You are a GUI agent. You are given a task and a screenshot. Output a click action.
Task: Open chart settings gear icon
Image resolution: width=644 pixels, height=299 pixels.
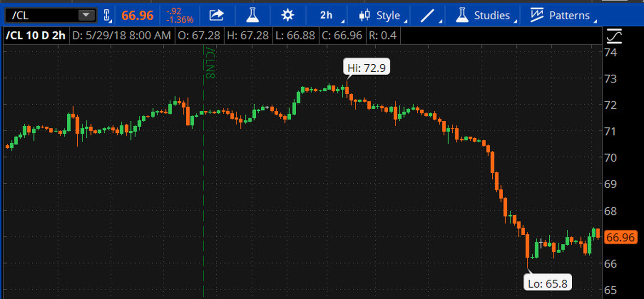[x=287, y=15]
